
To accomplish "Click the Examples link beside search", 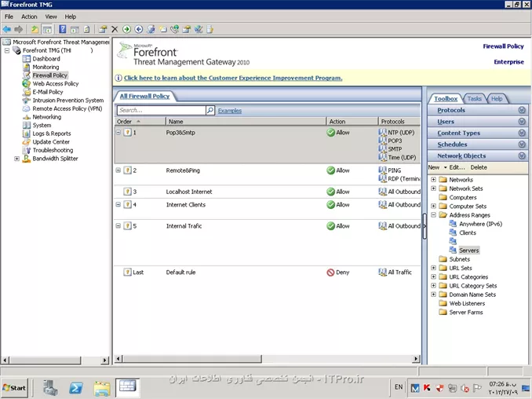I will [230, 111].
